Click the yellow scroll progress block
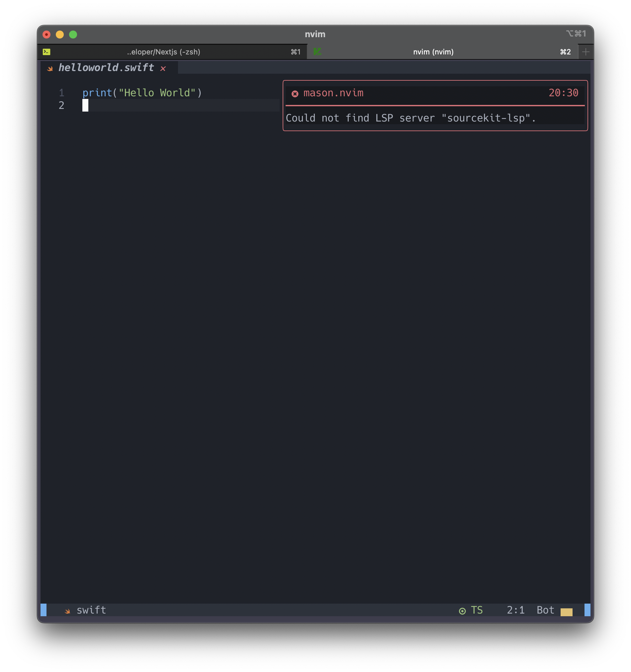Screen dimensions: 631x672 coord(567,612)
